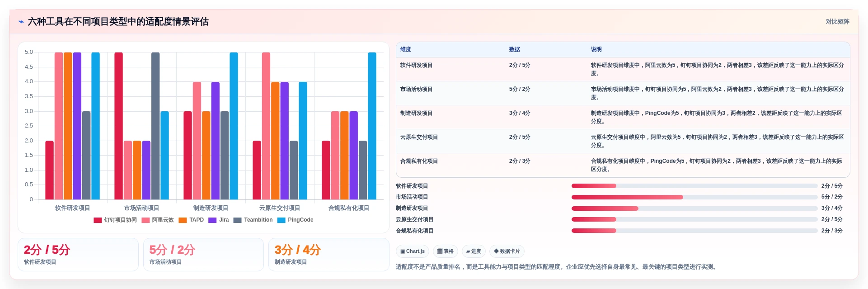The height and width of the screenshot is (289, 868).
Task: Open the 3分 / 4分 制造研发项目 data card
Action: coord(329,255)
